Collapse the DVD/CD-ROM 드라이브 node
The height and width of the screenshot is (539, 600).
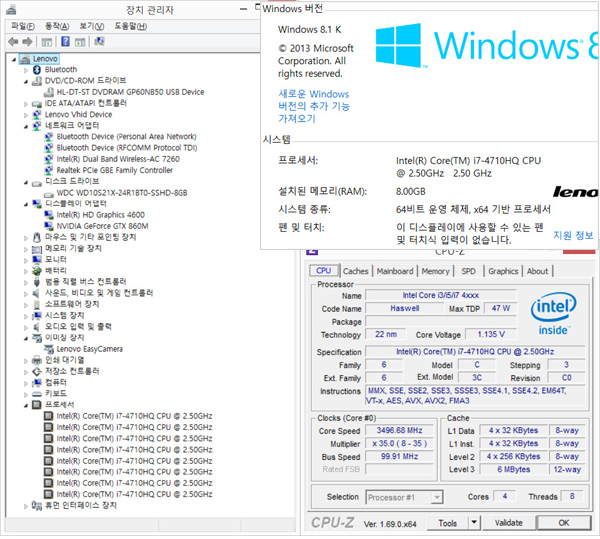(x=26, y=81)
